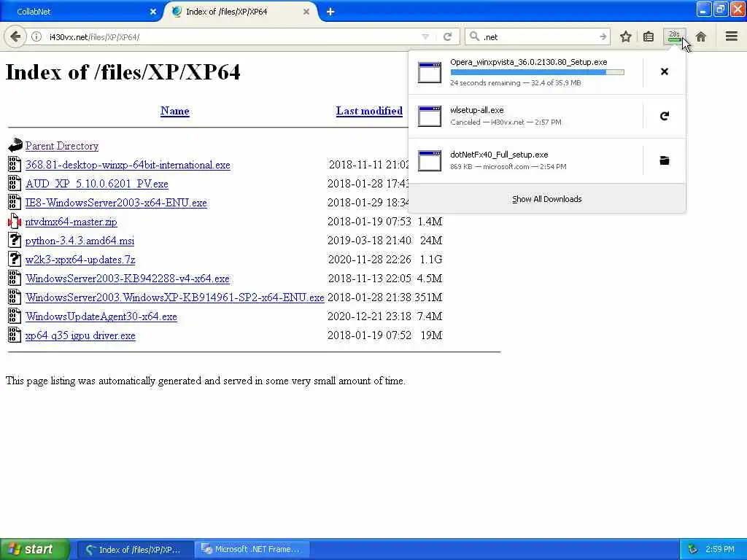Close the Index of /files/XP/XP64 tab

pyautogui.click(x=306, y=12)
